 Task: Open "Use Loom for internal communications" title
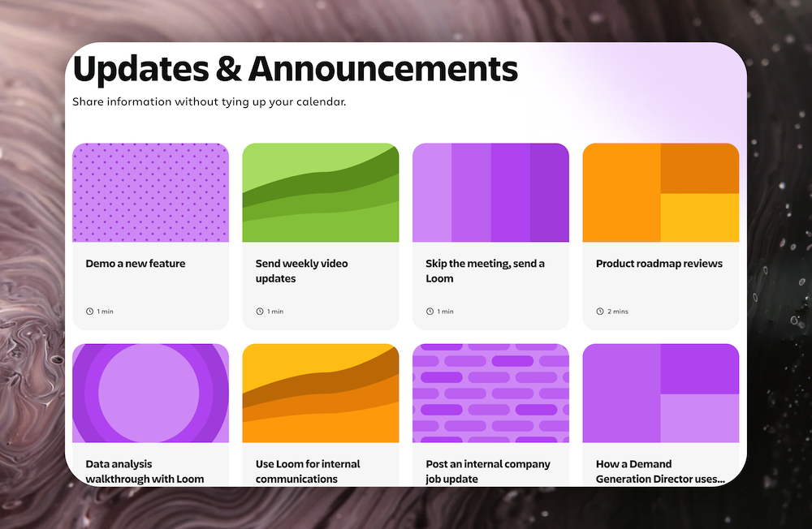(308, 471)
